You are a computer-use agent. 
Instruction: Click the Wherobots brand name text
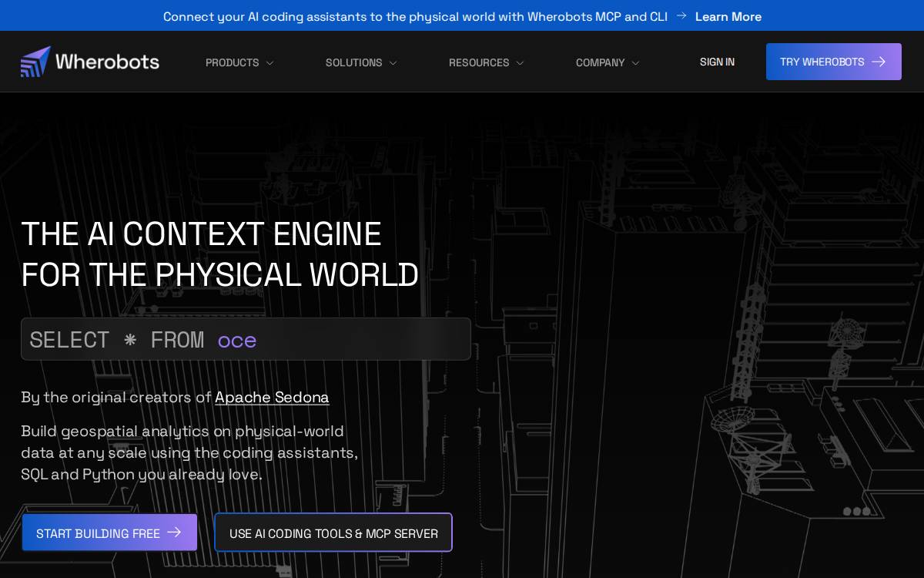coord(107,62)
